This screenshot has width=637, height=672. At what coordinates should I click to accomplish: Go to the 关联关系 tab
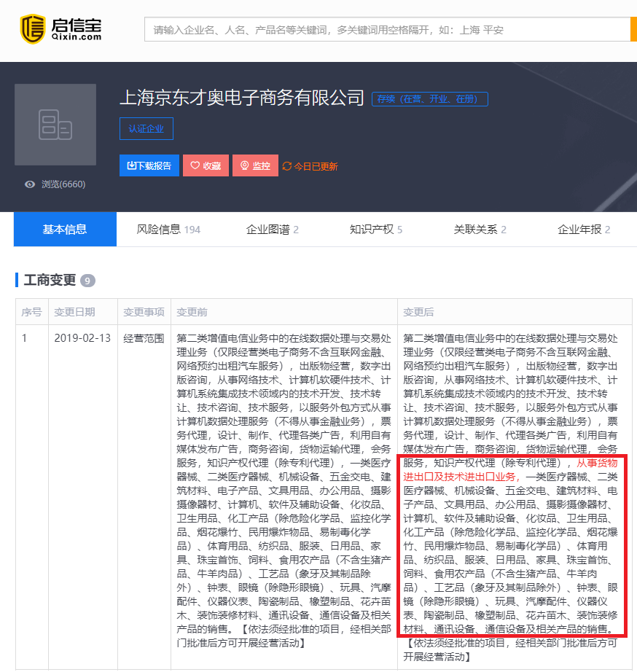(x=480, y=230)
